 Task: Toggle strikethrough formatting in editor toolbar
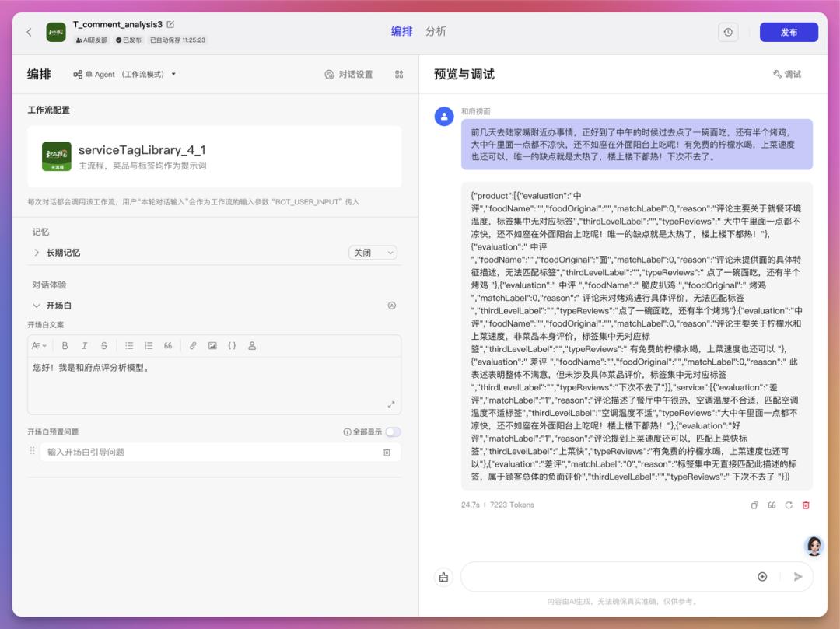(104, 346)
